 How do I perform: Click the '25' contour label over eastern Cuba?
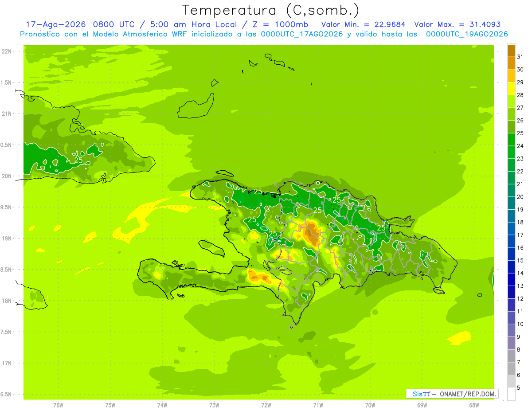pyautogui.click(x=78, y=160)
